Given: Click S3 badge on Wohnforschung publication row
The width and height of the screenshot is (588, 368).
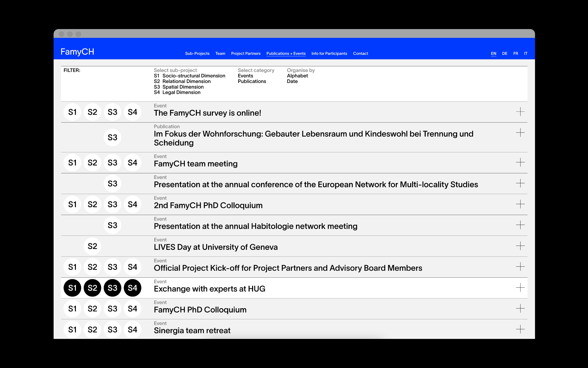Looking at the screenshot, I should (x=112, y=137).
